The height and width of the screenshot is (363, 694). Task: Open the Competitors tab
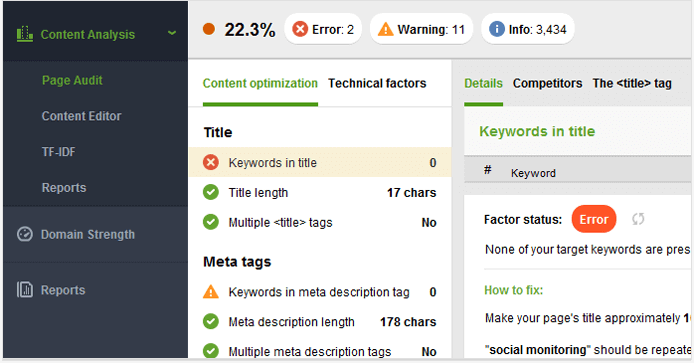coord(547,83)
